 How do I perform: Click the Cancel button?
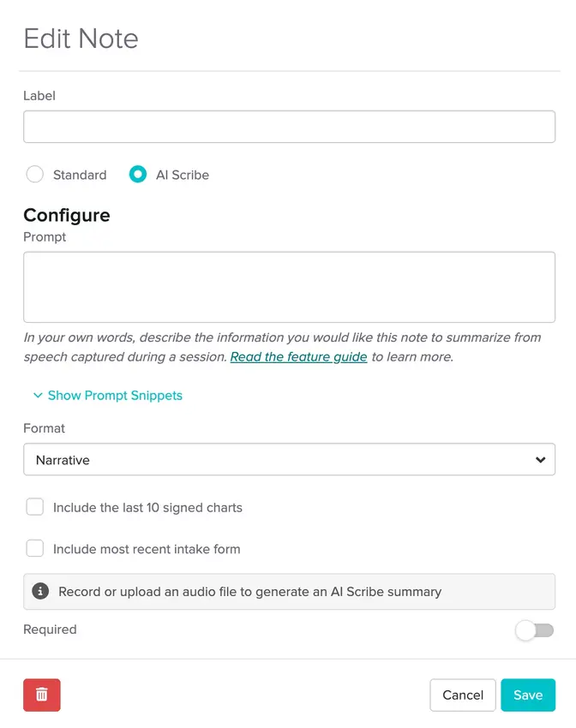click(x=463, y=695)
